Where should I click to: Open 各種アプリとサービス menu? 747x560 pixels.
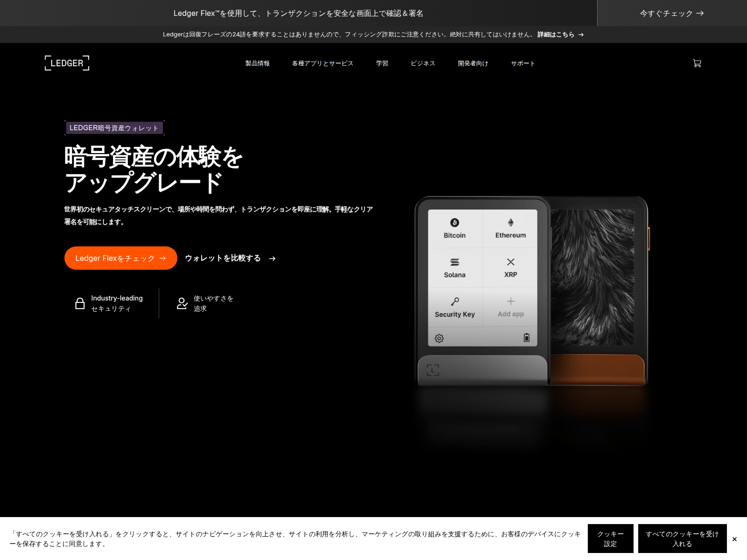(x=323, y=63)
